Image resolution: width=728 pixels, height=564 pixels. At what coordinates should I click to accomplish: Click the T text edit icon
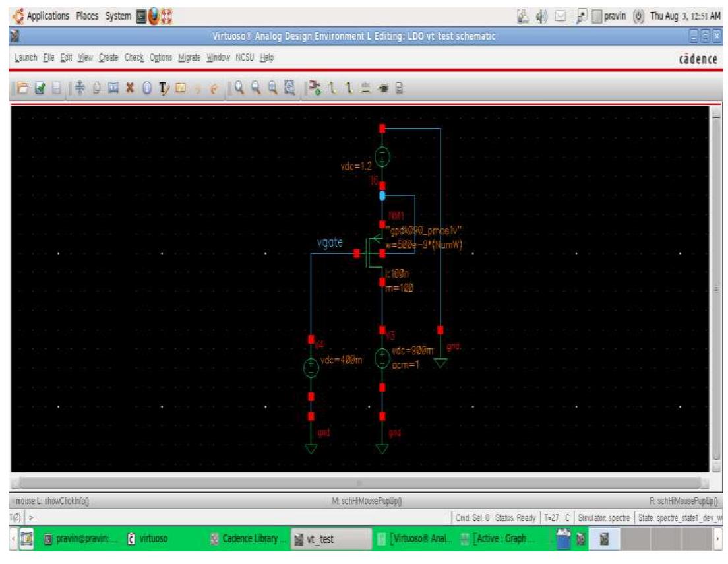click(164, 88)
